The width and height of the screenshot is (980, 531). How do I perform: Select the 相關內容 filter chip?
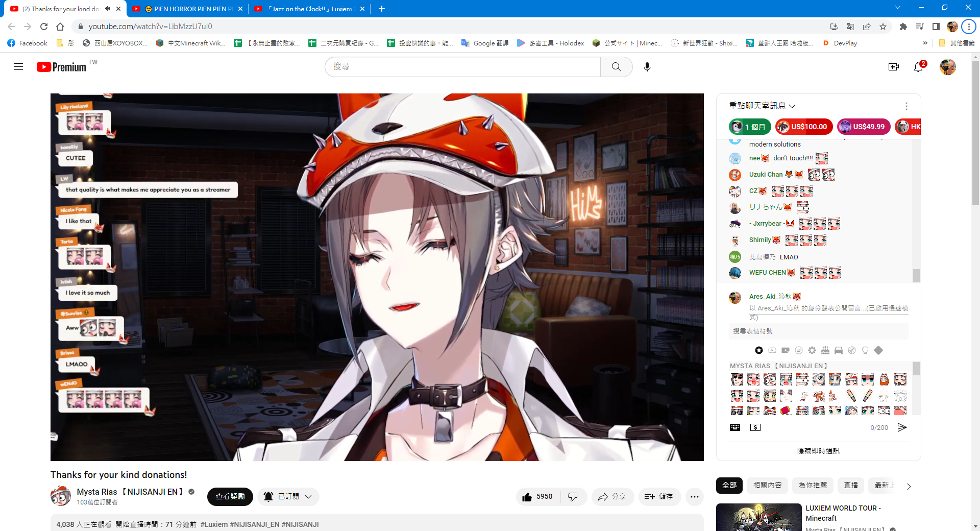coord(768,485)
